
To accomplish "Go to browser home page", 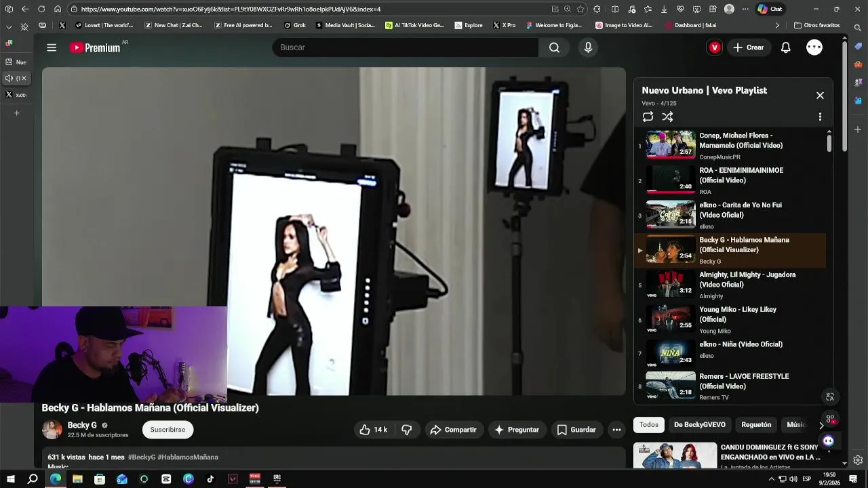I will pyautogui.click(x=58, y=9).
